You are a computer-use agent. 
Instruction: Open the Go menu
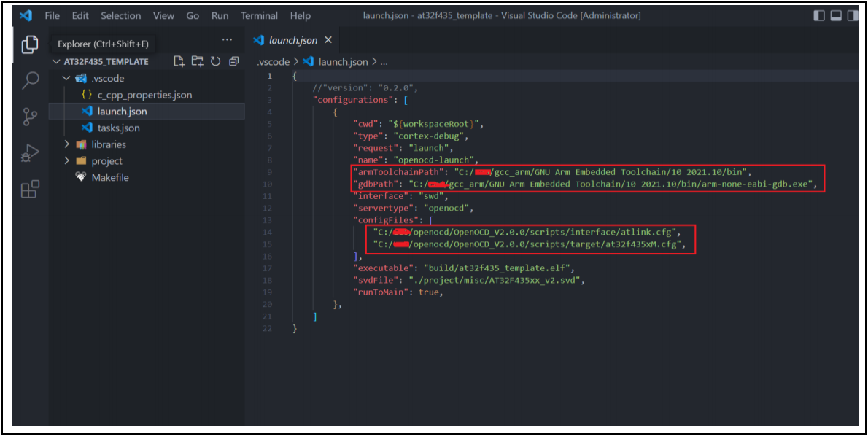tap(193, 15)
